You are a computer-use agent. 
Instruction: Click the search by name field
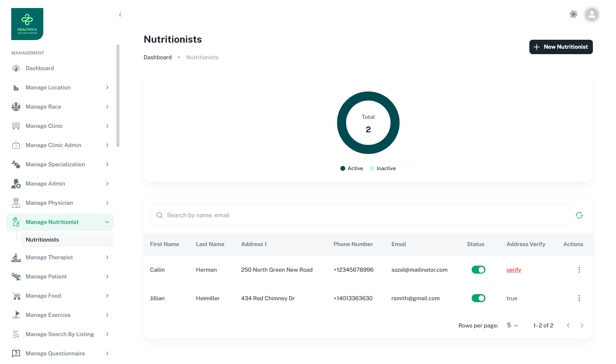coord(361,215)
